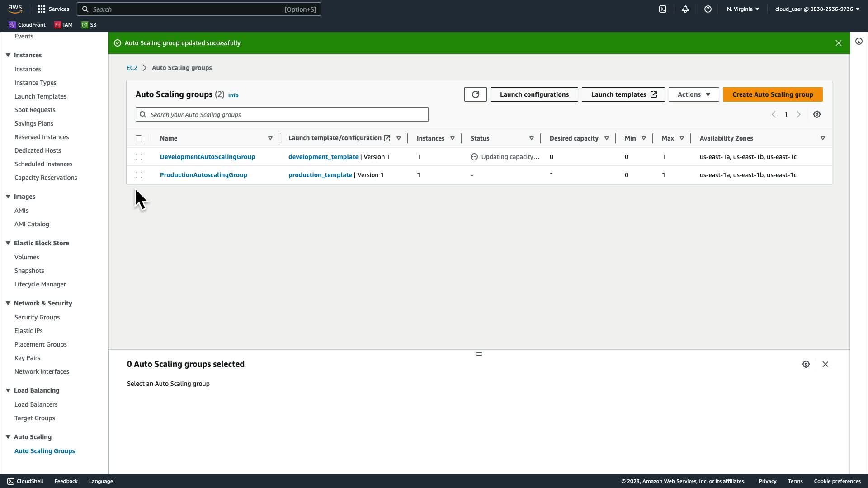
Task: Open the CloudShell terminal icon in top bar
Action: click(663, 9)
